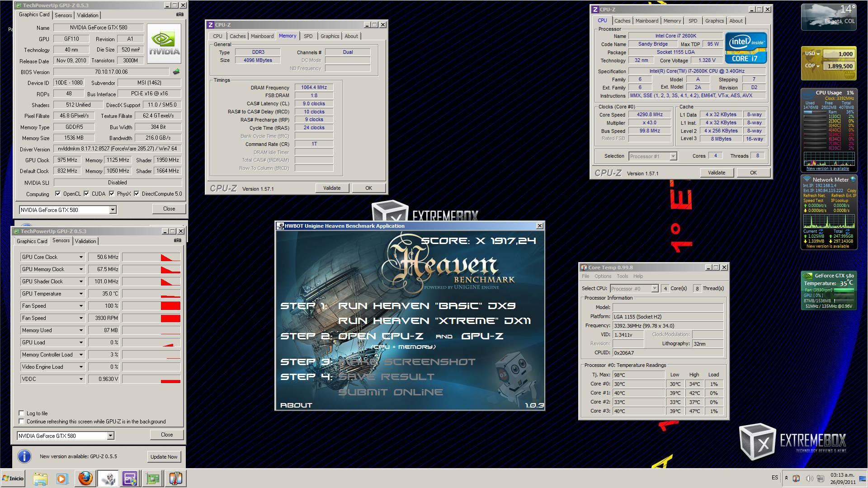Open the Inicio start menu

point(13,478)
